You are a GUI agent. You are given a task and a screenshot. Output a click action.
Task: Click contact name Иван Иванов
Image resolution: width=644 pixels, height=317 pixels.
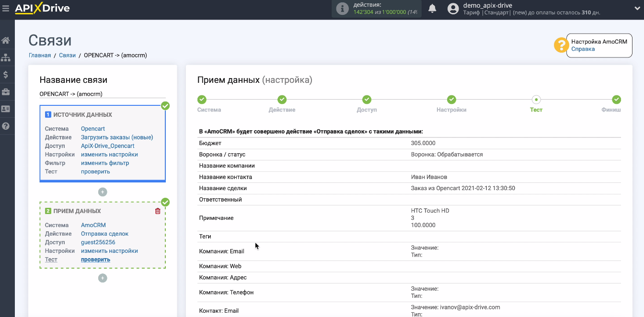coord(429,177)
